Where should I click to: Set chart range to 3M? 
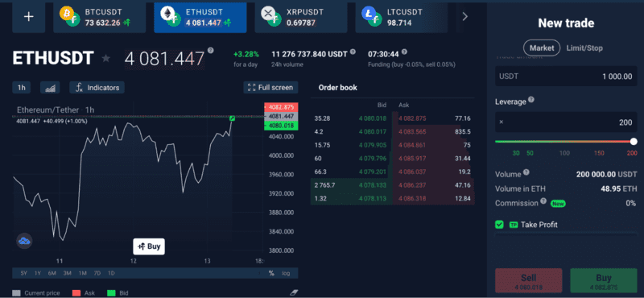68,273
